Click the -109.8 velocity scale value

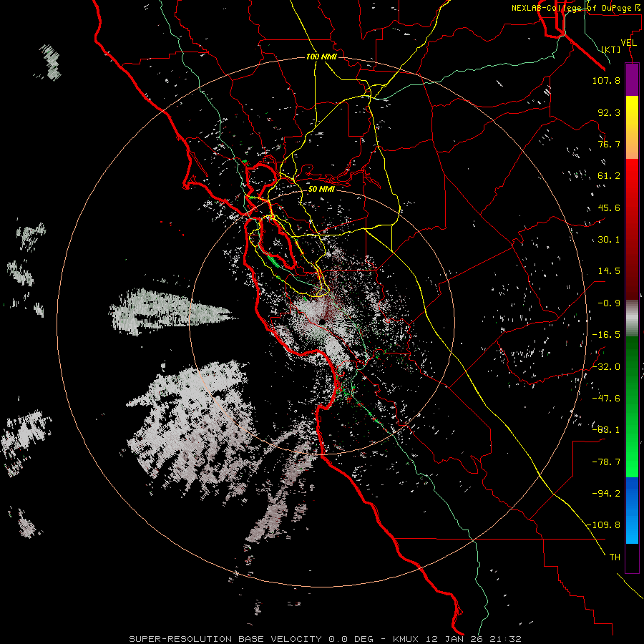(604, 525)
